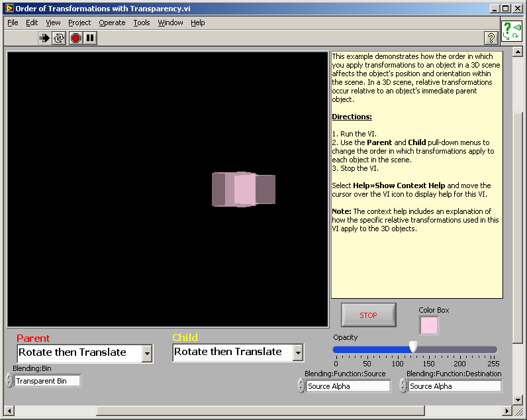The width and height of the screenshot is (527, 420).
Task: Click vertical scrollbar down arrow
Action: click(x=518, y=400)
